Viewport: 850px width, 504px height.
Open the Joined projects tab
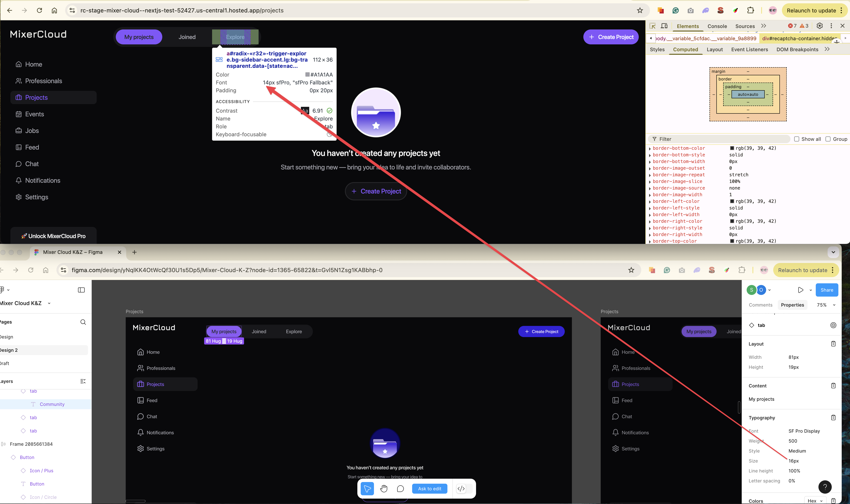tap(187, 37)
